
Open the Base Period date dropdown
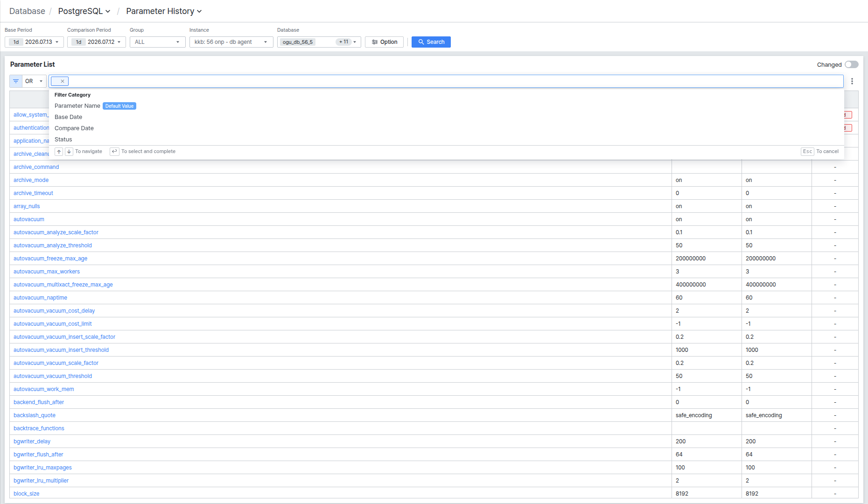34,42
